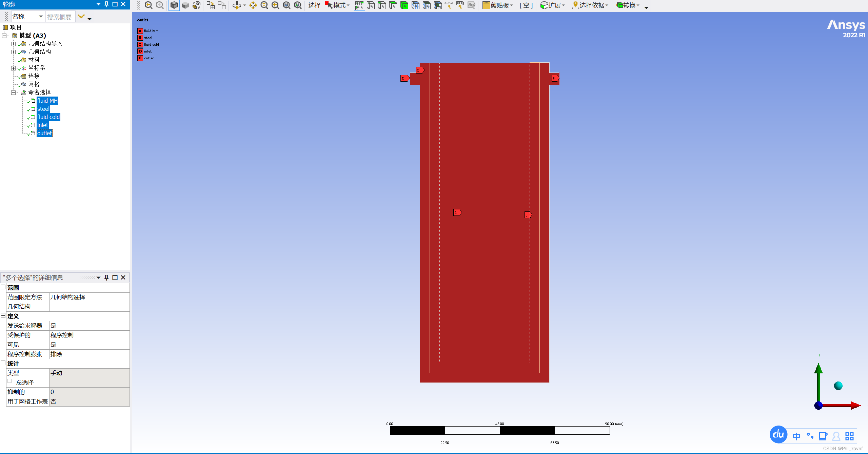Click the red A legend swatch
868x454 pixels.
tap(140, 31)
